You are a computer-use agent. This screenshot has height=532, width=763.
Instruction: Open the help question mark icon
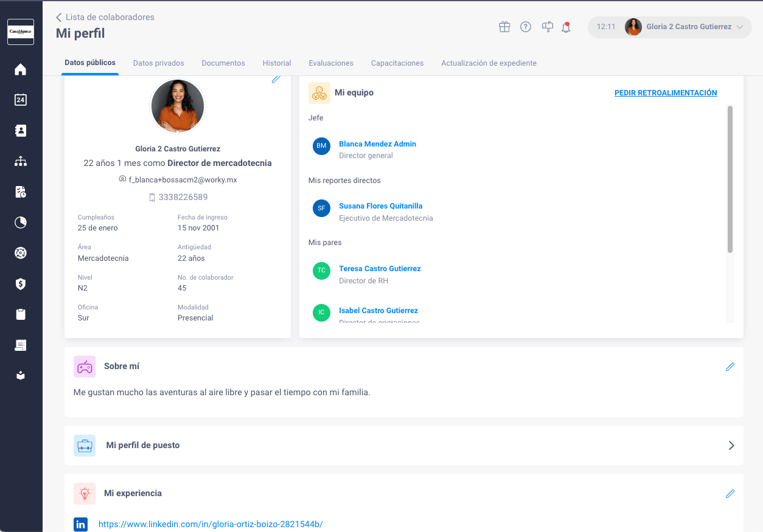pyautogui.click(x=526, y=27)
